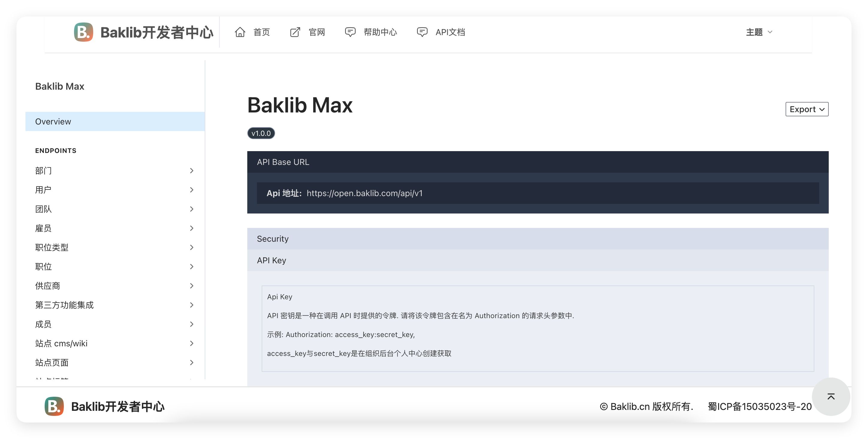Click the chat bubble icon beside 帮助中心
Screen dimensions: 868x439
[350, 32]
